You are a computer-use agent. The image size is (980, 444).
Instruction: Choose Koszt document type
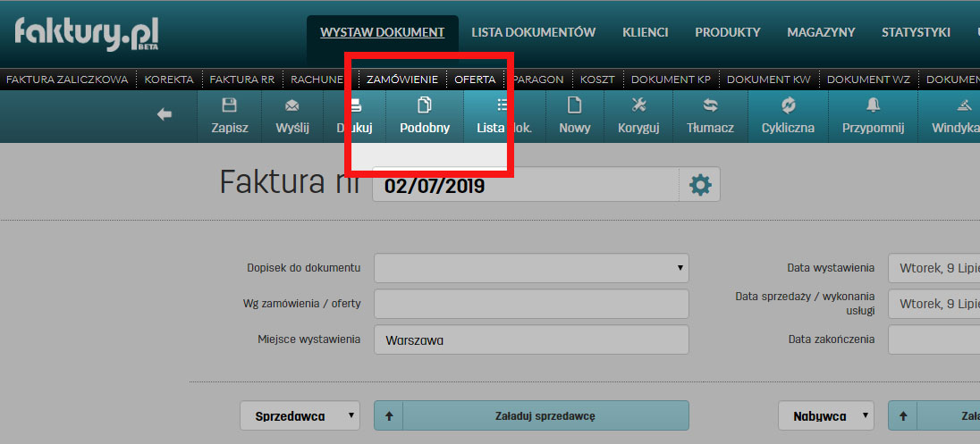(x=597, y=80)
